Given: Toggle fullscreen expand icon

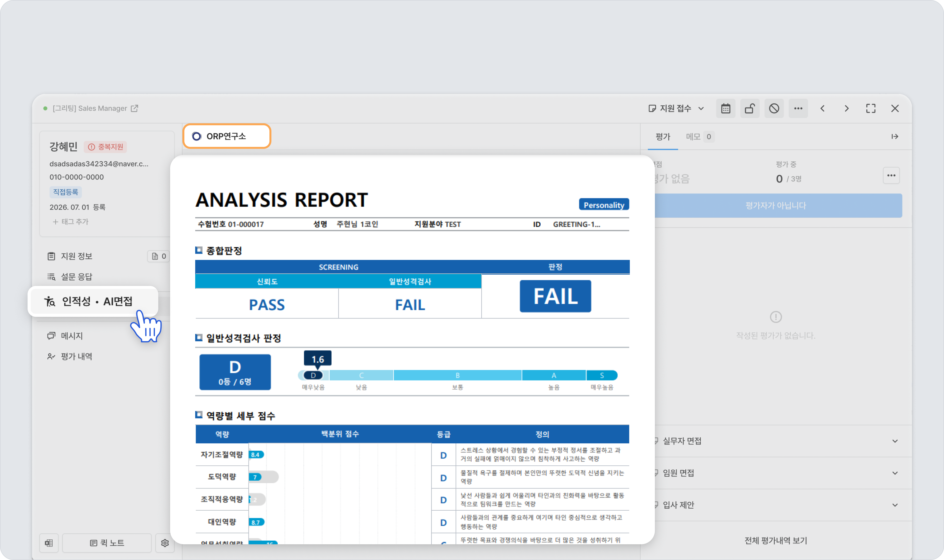Looking at the screenshot, I should pyautogui.click(x=871, y=109).
